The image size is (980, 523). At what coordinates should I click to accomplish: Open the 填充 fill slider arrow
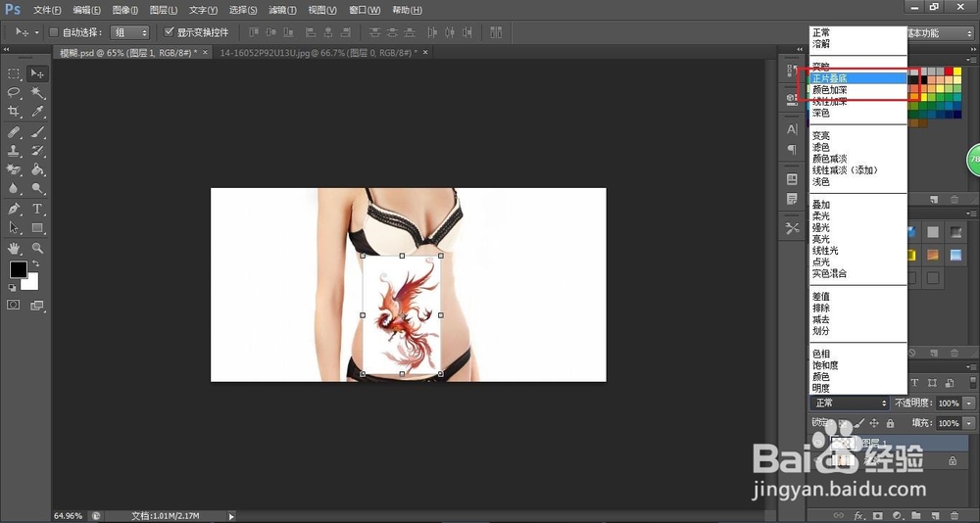click(x=969, y=423)
